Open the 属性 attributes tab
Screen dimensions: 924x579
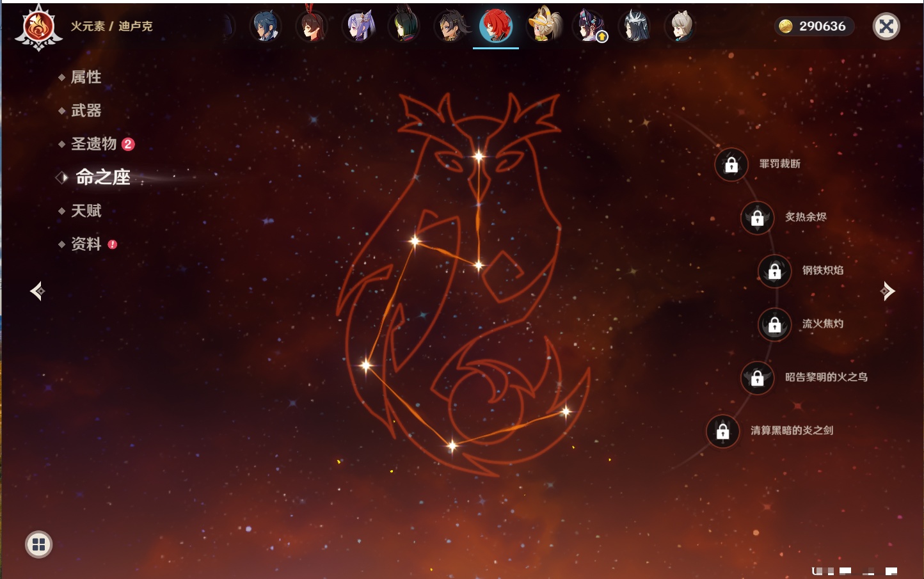click(x=86, y=77)
